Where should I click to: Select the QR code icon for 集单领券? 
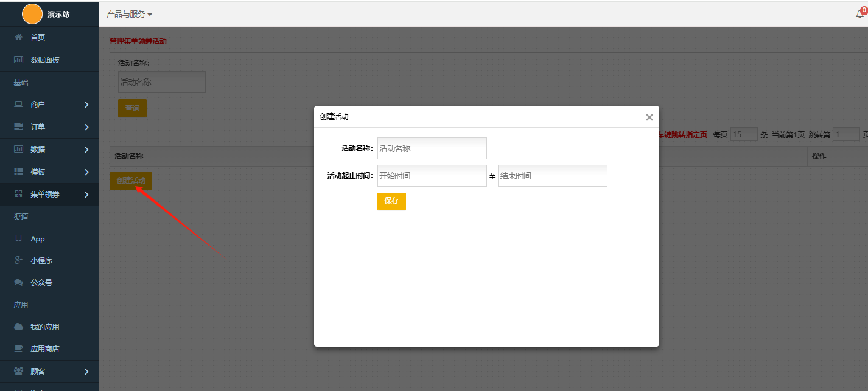click(x=18, y=194)
